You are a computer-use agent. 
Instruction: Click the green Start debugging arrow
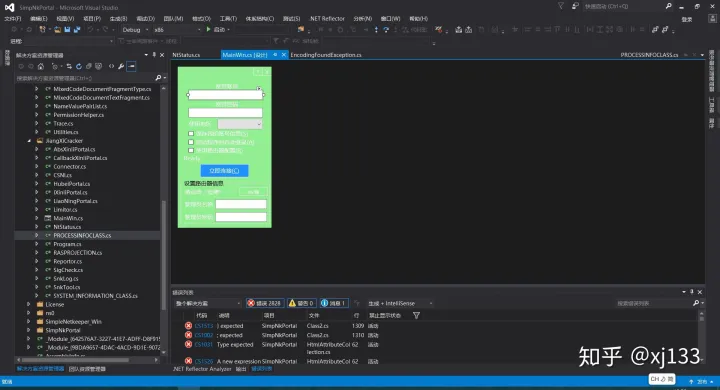[208, 29]
